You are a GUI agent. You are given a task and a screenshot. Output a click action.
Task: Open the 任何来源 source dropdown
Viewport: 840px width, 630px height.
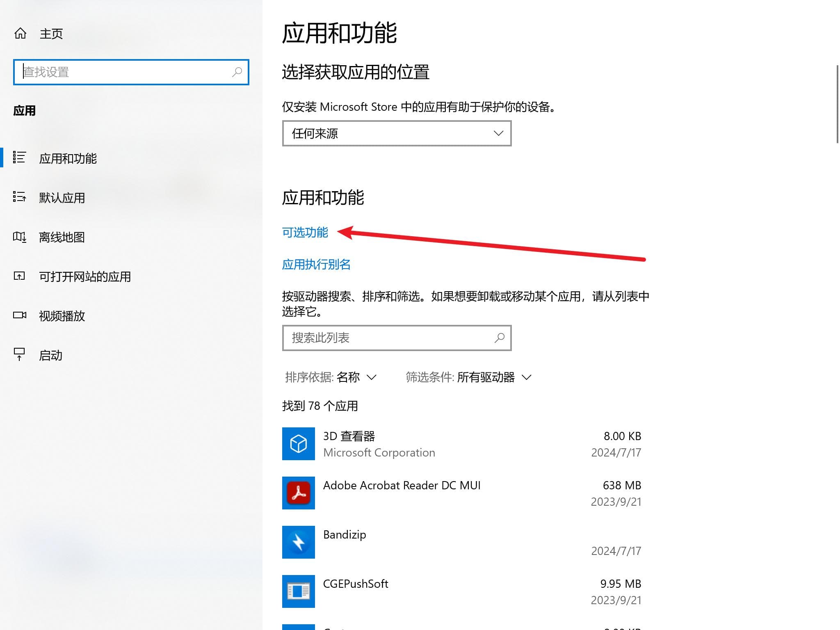pos(397,133)
